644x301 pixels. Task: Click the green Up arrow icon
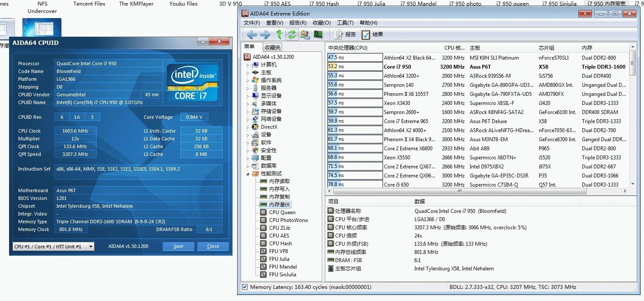coord(279,35)
